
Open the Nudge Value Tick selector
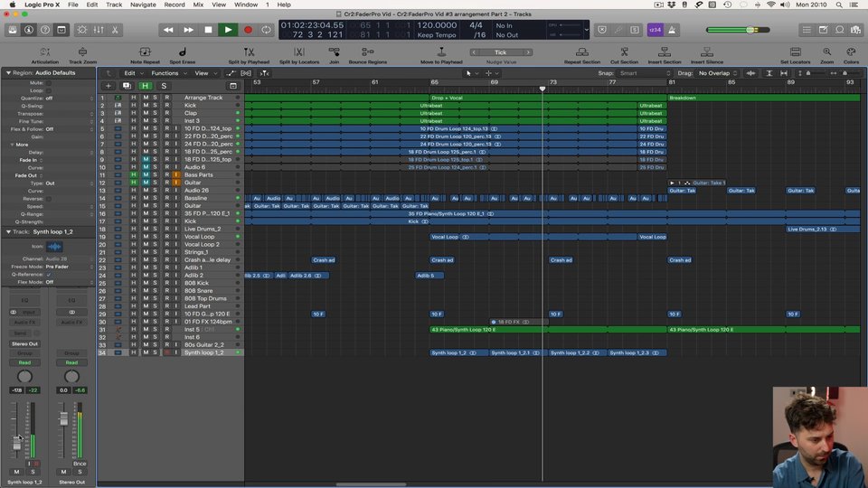point(501,52)
